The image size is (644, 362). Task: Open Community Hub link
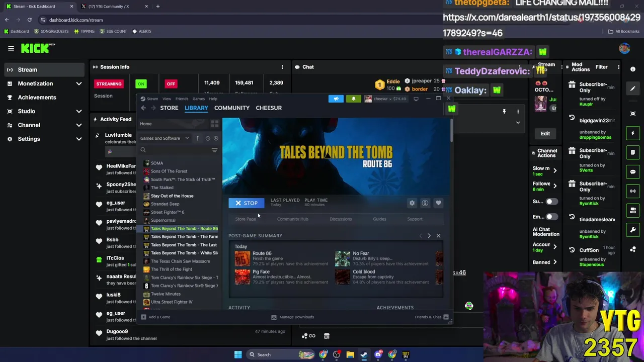[x=292, y=219]
